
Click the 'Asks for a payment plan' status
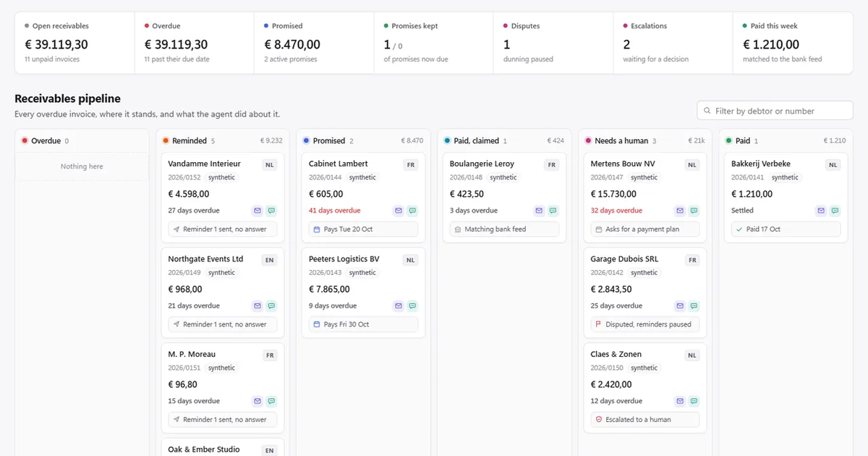click(645, 229)
